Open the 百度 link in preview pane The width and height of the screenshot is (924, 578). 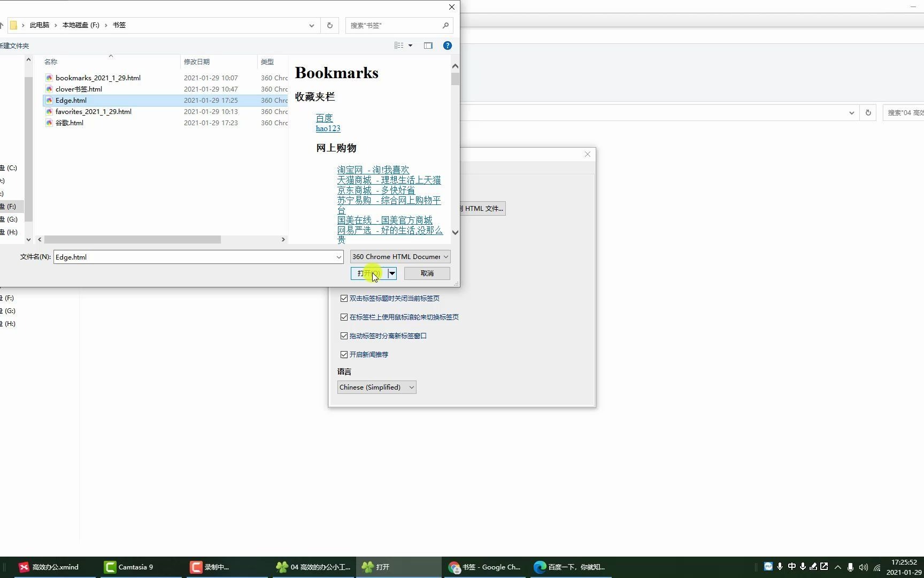[x=324, y=118]
